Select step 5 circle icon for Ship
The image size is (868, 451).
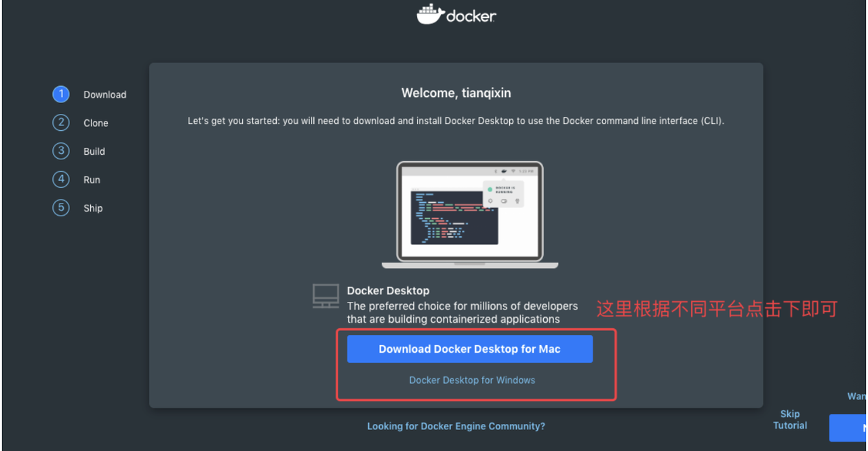coord(61,208)
